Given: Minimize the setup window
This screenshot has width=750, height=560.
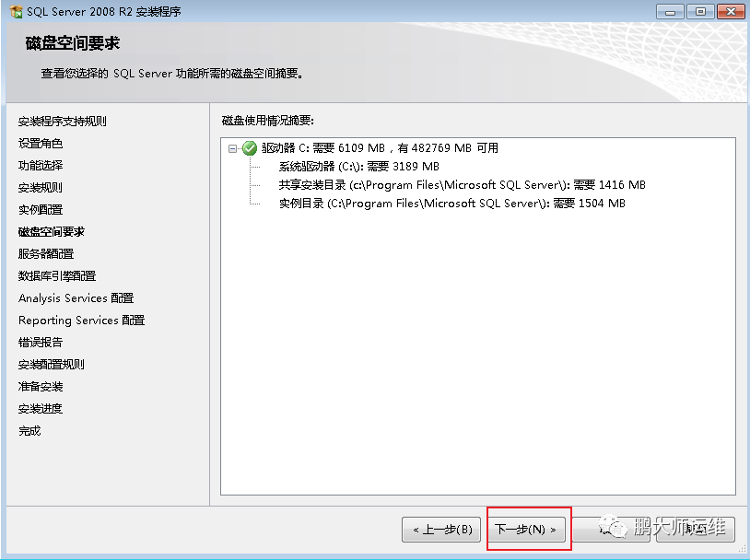Looking at the screenshot, I should pyautogui.click(x=670, y=11).
